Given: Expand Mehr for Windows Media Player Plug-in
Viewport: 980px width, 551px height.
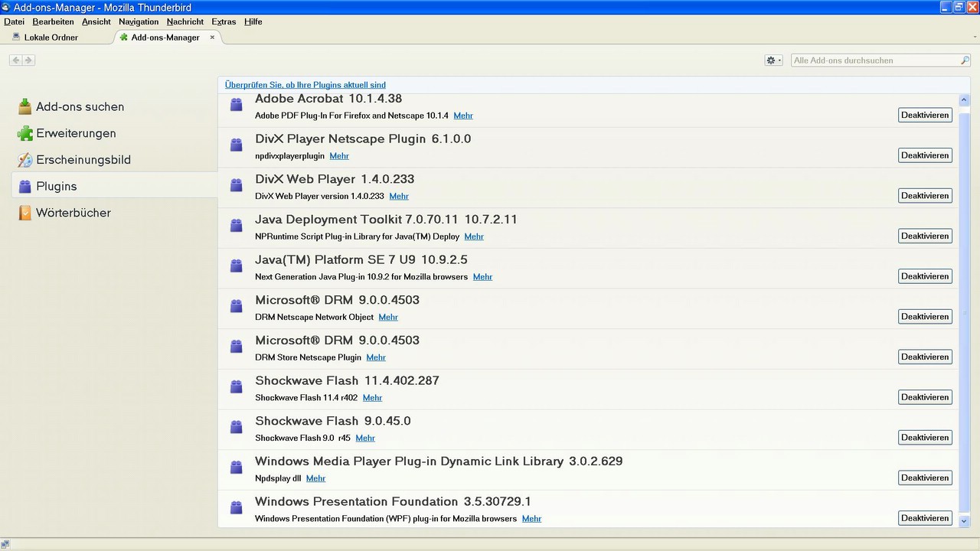Looking at the screenshot, I should (x=315, y=478).
